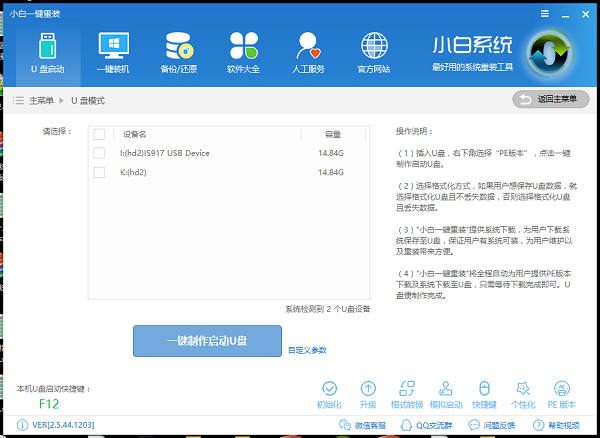Viewport: 600px width, 438px height.
Task: Check the select-all checkbox in device header
Action: click(99, 134)
